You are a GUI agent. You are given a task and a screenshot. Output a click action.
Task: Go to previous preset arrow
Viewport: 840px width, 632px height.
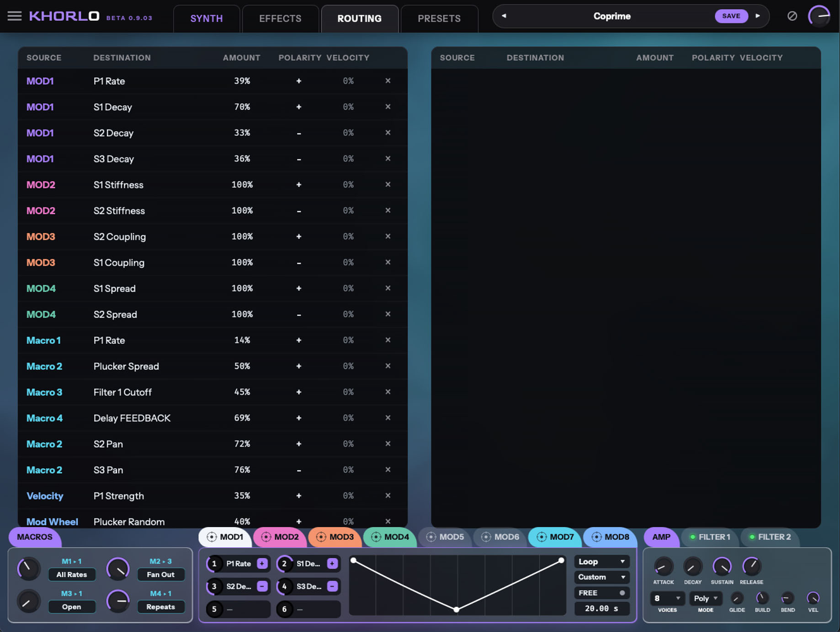504,16
